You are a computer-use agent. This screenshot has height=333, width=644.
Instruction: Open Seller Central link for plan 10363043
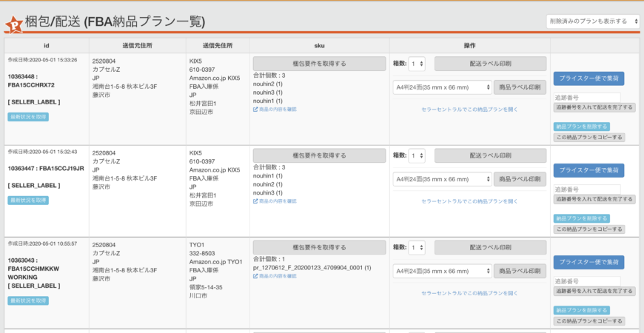coord(469,294)
